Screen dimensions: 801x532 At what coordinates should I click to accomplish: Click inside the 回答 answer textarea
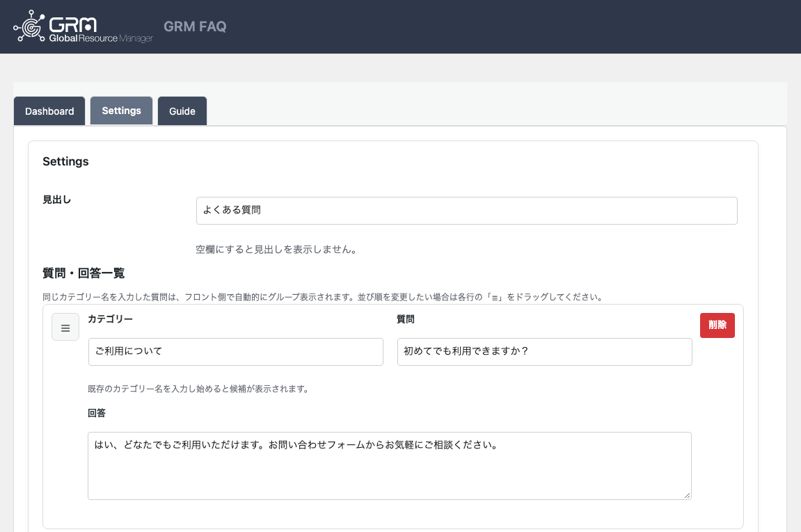389,466
